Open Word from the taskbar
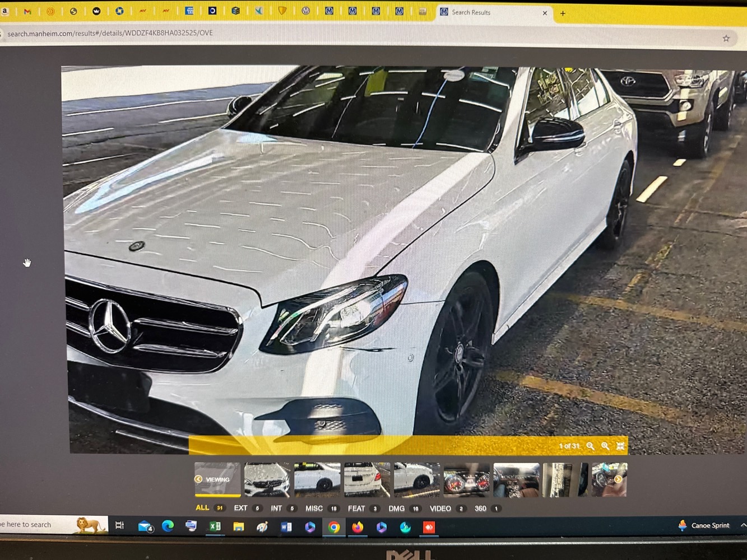This screenshot has height=560, width=747. click(286, 526)
